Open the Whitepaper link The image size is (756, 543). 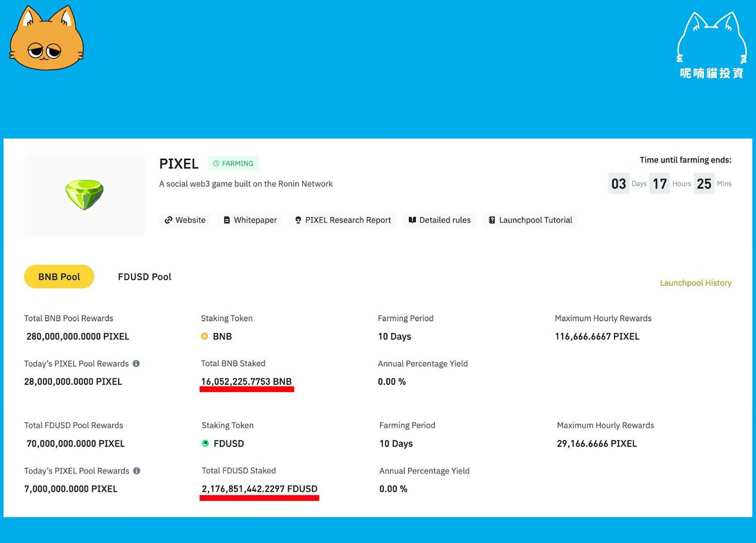[250, 220]
